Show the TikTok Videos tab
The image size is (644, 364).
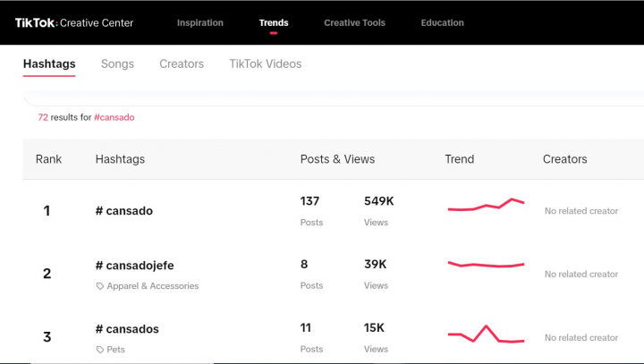point(265,64)
